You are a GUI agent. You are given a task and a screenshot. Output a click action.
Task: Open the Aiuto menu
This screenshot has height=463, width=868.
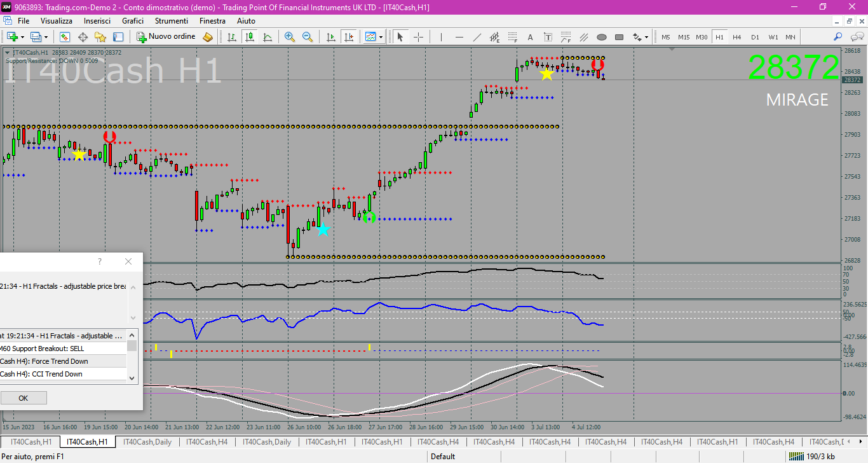click(x=246, y=21)
